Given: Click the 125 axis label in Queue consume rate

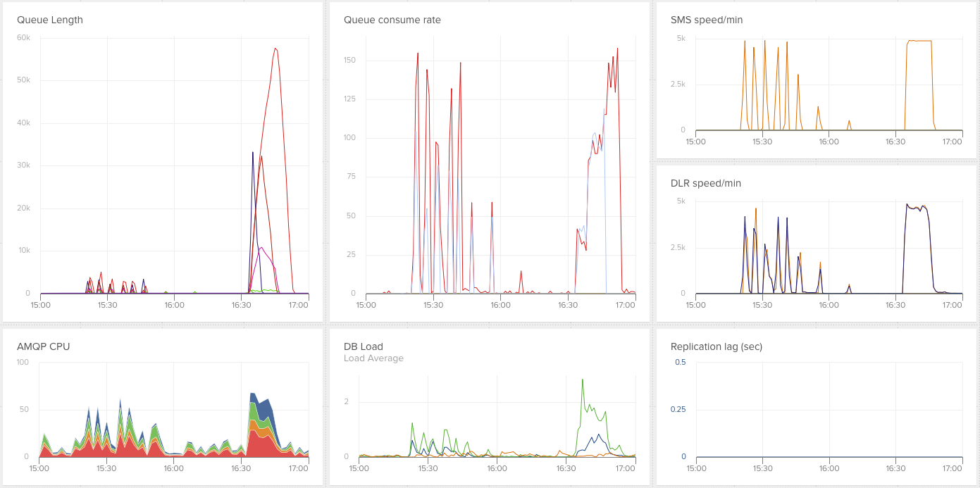Looking at the screenshot, I should click(x=349, y=99).
